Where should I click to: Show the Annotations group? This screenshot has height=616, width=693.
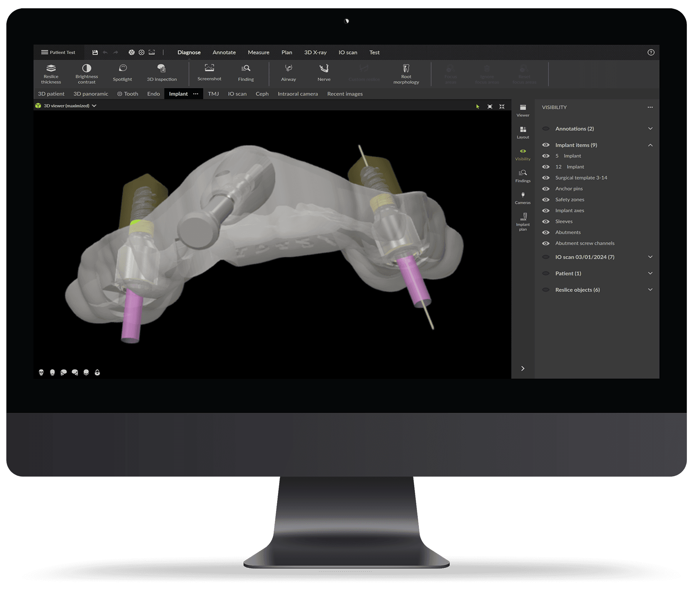(x=546, y=129)
